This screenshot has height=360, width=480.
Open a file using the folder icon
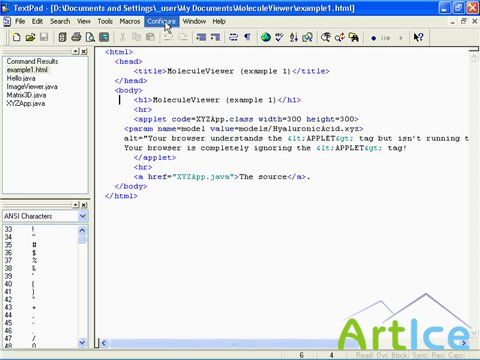pos(30,37)
